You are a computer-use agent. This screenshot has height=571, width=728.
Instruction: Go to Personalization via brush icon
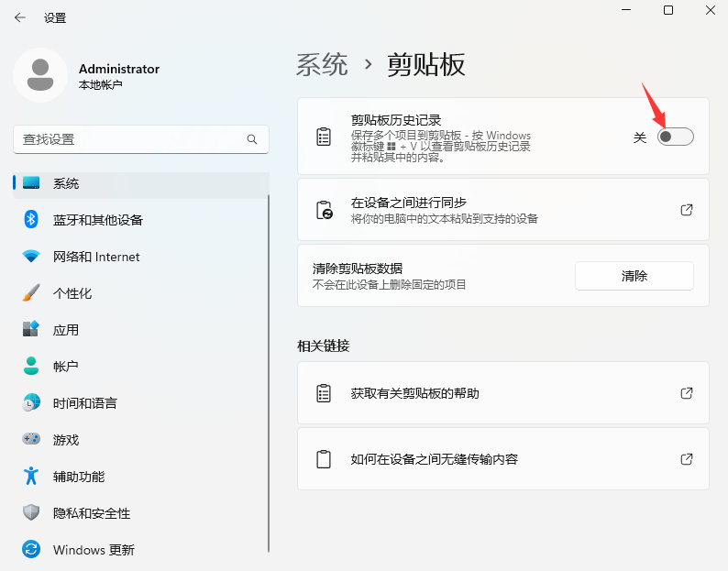[31, 293]
